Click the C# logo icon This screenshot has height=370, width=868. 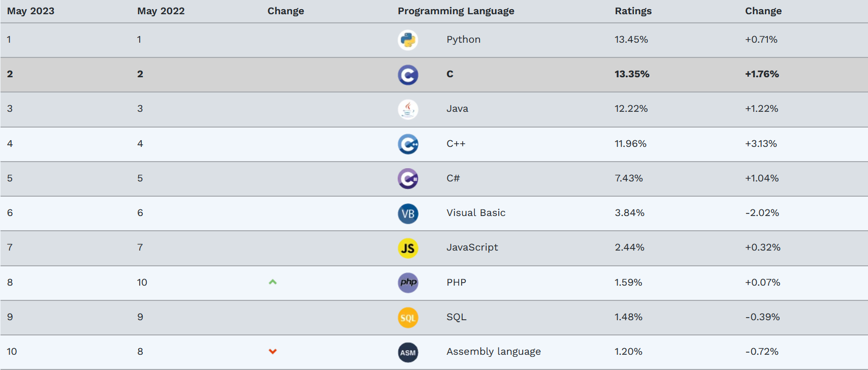click(x=408, y=179)
